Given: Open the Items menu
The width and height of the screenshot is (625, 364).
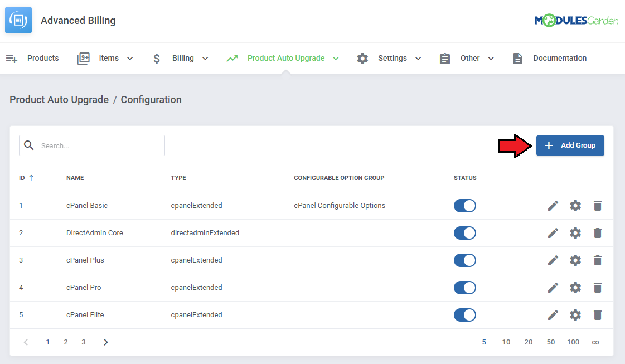Looking at the screenshot, I should tap(109, 58).
